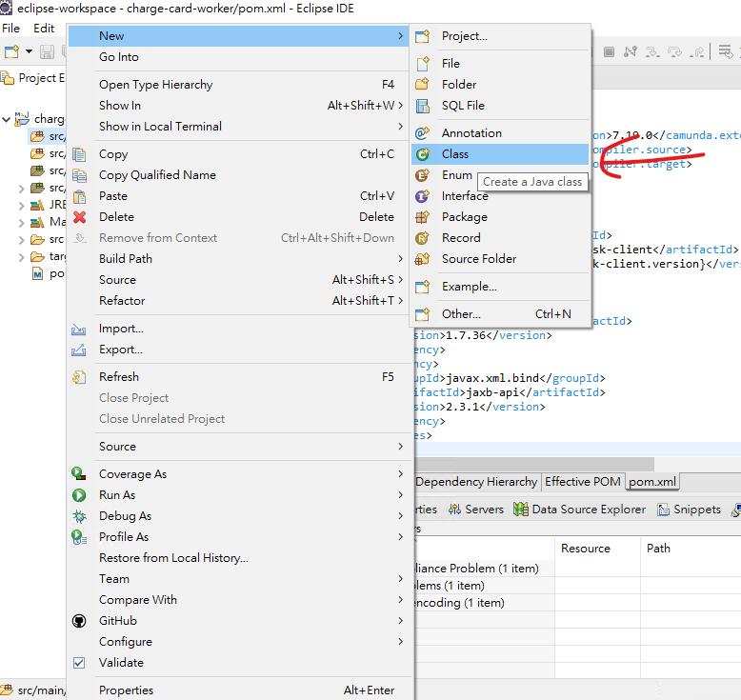
Task: Click the Package icon in submenu
Action: (x=422, y=217)
